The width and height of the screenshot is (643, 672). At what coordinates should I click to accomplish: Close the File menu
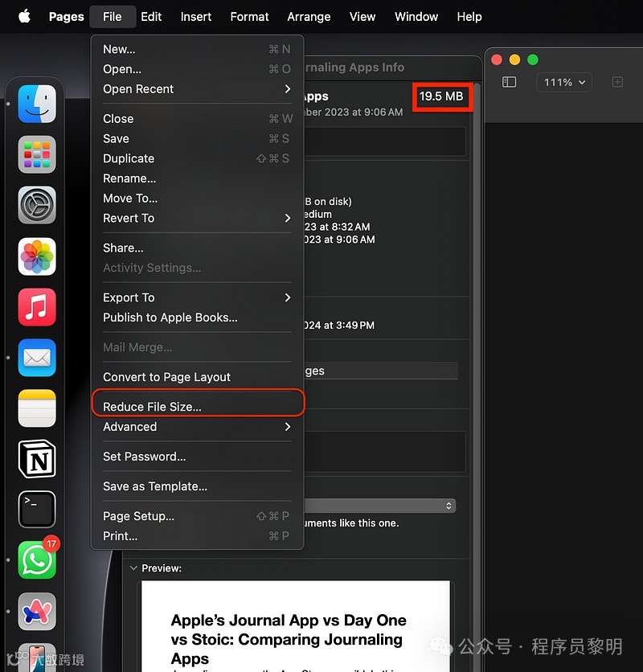click(x=113, y=17)
